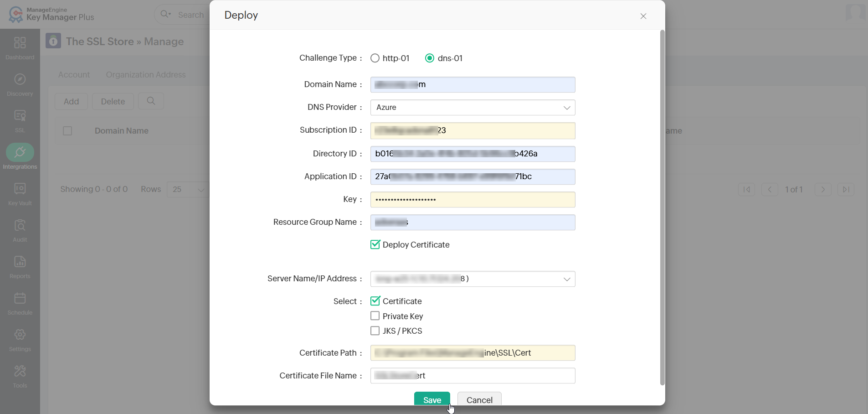Close the Deploy dialog
Viewport: 868px width, 414px height.
click(643, 16)
